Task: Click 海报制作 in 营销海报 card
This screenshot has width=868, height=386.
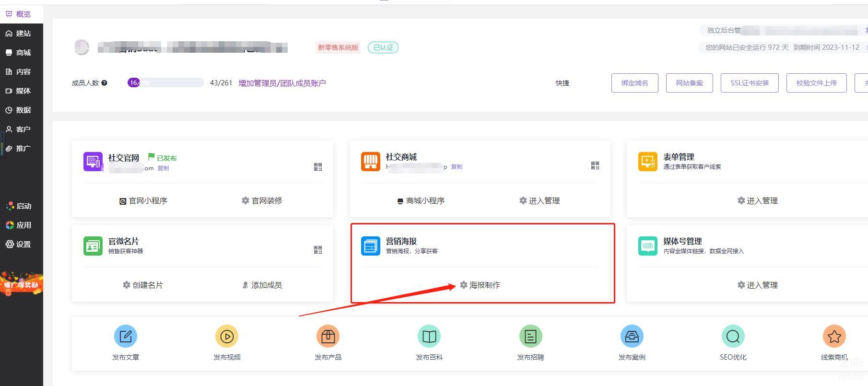Action: 480,285
